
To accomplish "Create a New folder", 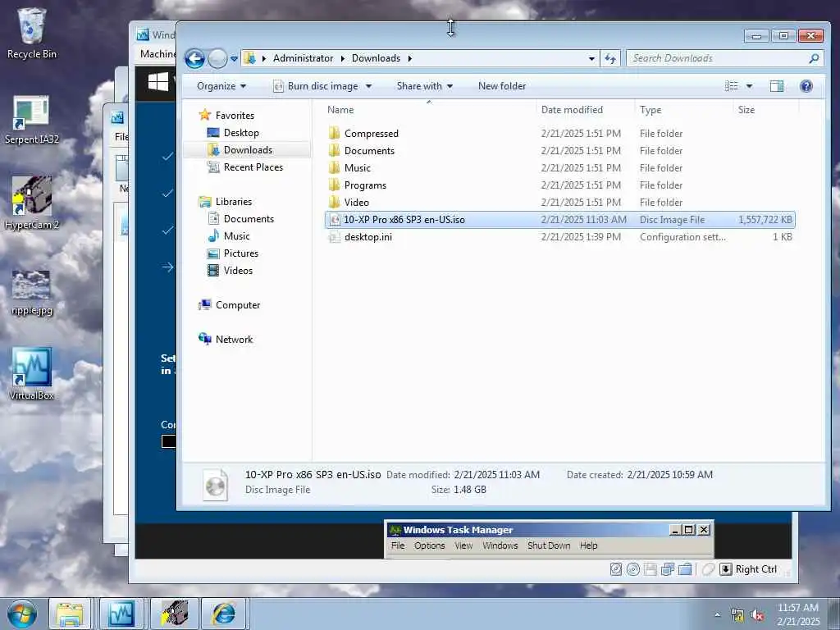I will (502, 86).
